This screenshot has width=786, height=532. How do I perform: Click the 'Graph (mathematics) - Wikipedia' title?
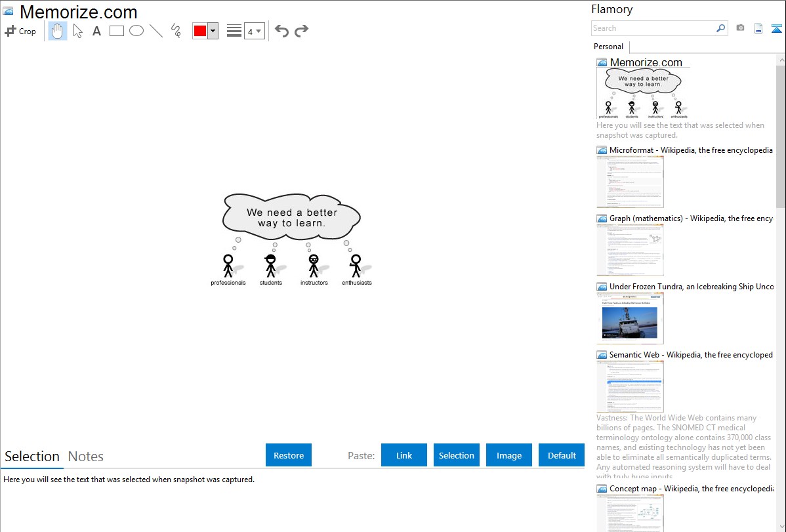tap(691, 218)
